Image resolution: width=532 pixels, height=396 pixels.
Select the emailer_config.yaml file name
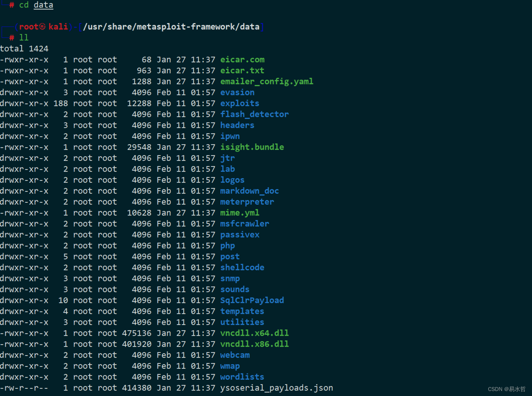coord(266,82)
